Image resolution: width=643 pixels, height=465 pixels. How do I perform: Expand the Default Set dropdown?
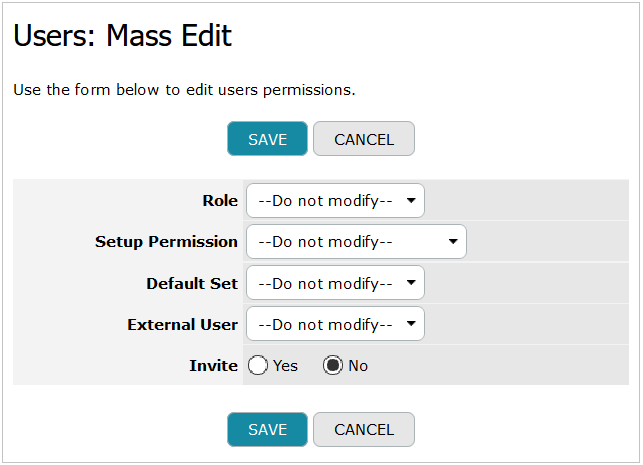(335, 283)
